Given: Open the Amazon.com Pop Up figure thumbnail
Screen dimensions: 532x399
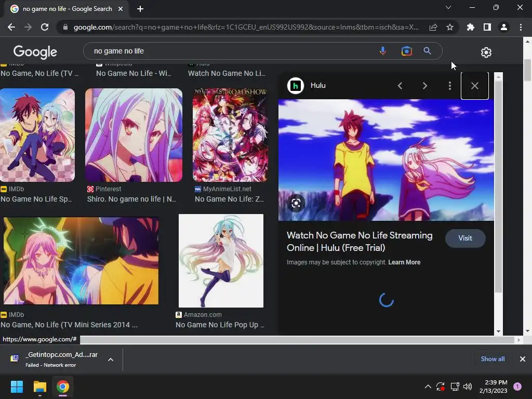Looking at the screenshot, I should click(221, 261).
